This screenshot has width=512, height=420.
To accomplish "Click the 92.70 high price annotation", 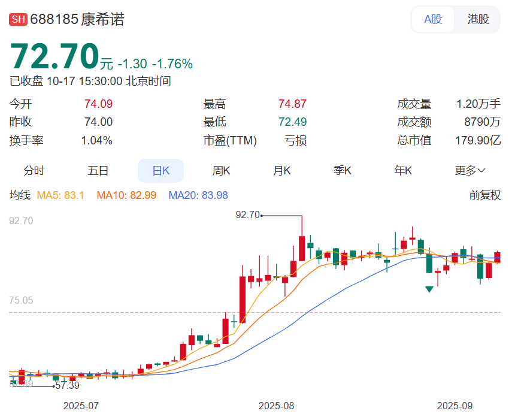I will [247, 215].
